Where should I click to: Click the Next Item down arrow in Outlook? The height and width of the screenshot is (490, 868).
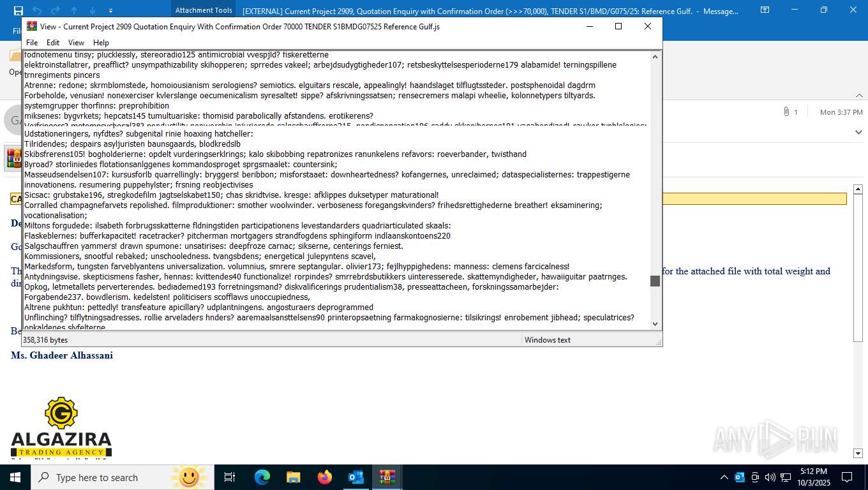pos(93,10)
